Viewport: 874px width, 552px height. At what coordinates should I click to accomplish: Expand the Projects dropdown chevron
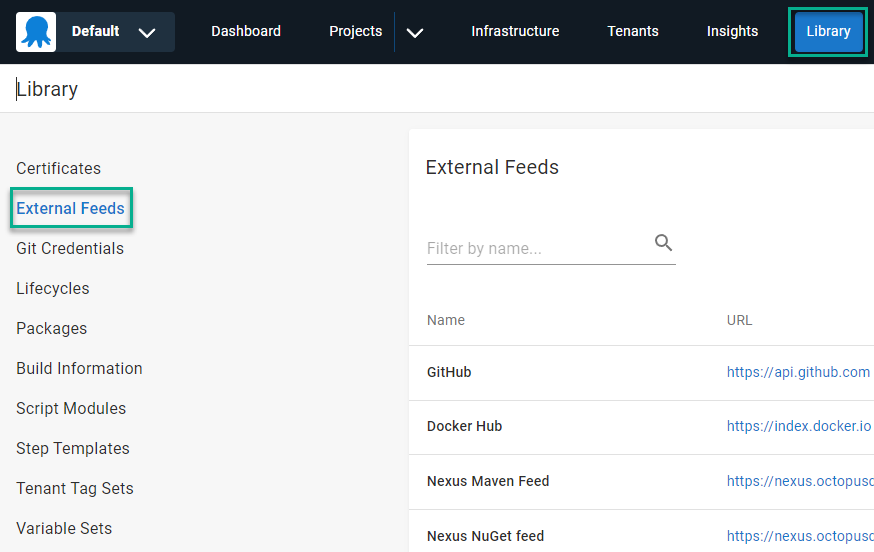click(x=415, y=32)
